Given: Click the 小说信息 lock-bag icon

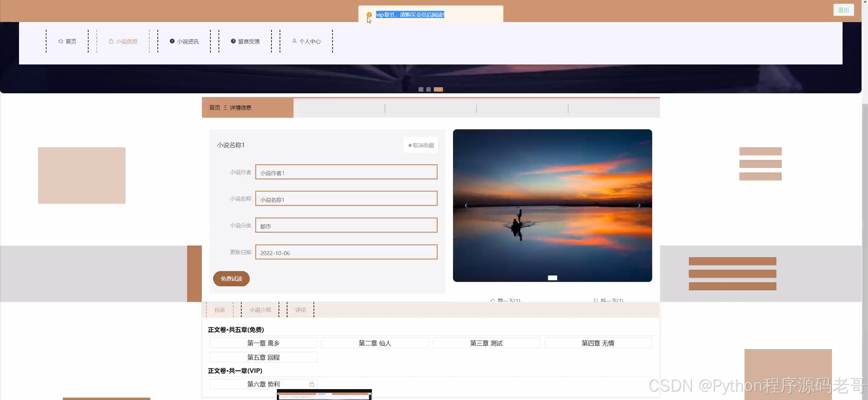Looking at the screenshot, I should coord(111,41).
